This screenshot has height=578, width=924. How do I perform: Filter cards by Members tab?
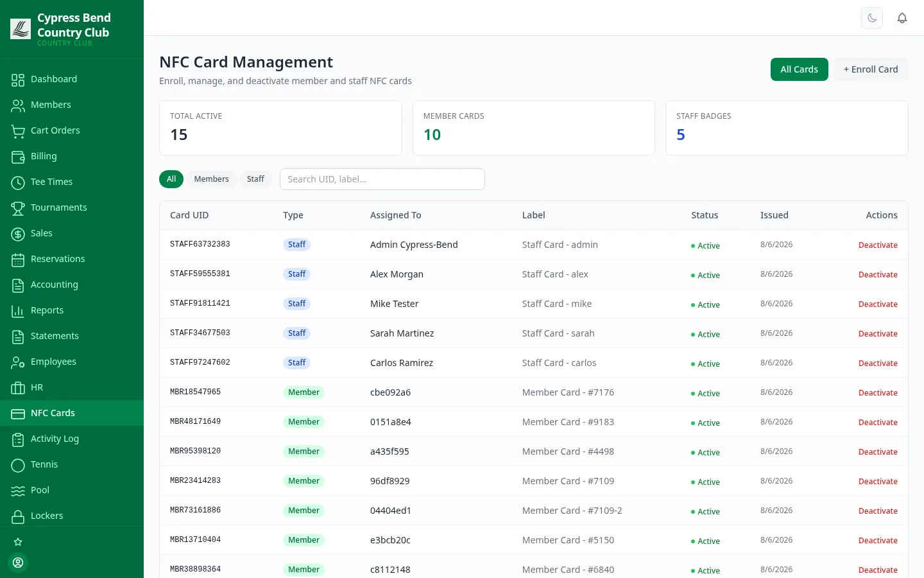(x=211, y=179)
